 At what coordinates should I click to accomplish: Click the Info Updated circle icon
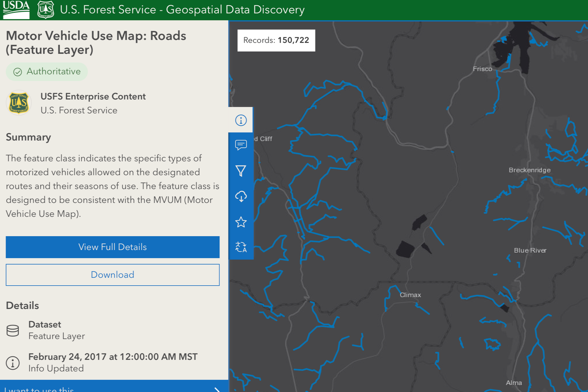pos(13,363)
